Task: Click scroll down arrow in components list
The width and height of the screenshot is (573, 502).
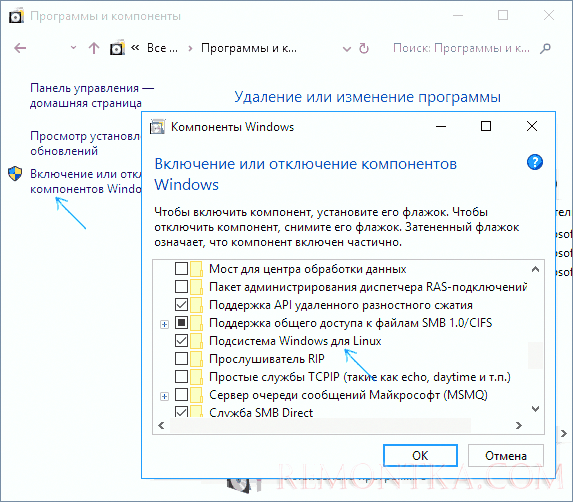Action: [x=535, y=408]
